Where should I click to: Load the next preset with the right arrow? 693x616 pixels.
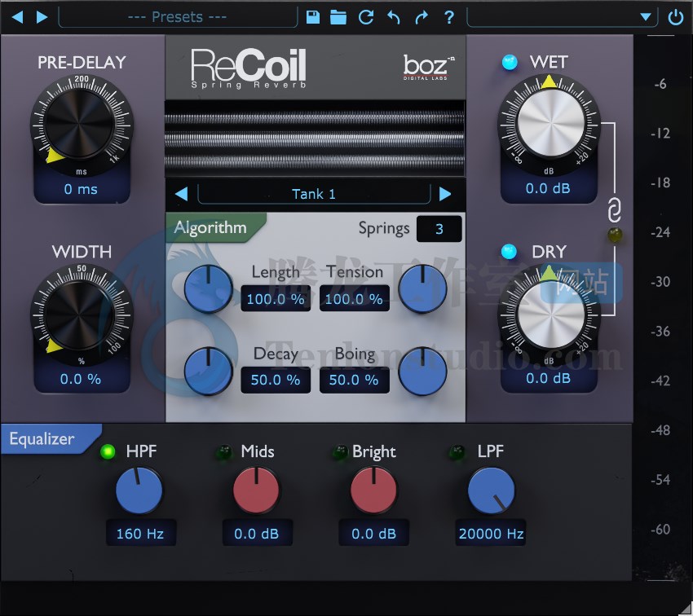42,17
